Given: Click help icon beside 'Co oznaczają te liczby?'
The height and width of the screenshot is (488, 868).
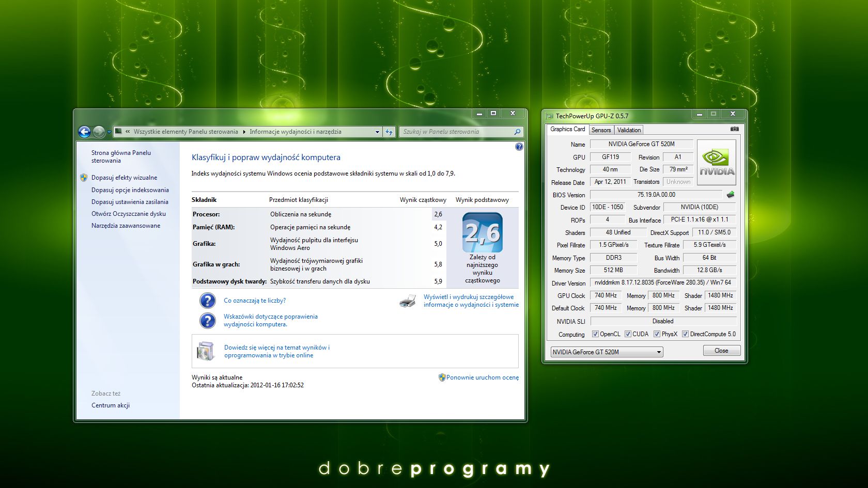Looking at the screenshot, I should click(x=207, y=301).
